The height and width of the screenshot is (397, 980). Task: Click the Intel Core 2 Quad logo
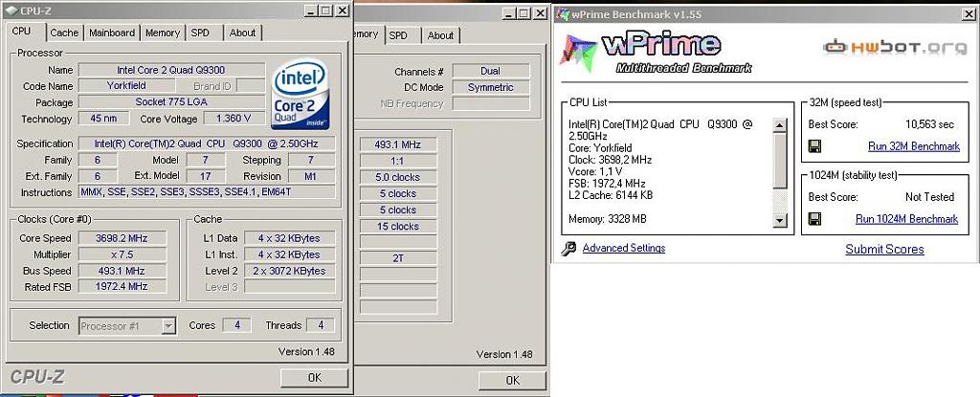point(301,95)
